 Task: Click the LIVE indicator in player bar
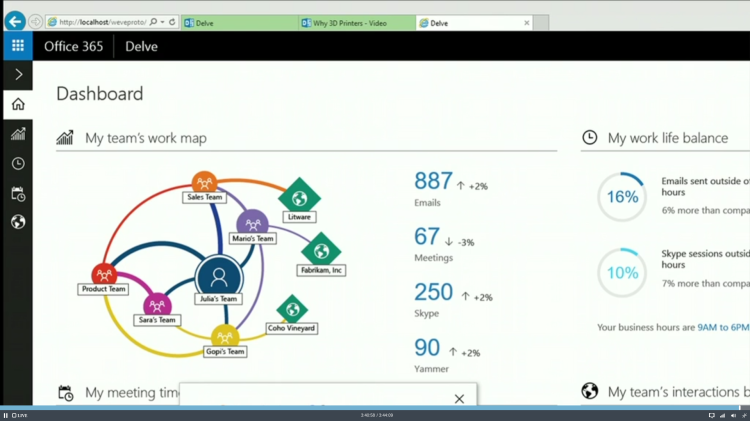(x=20, y=415)
